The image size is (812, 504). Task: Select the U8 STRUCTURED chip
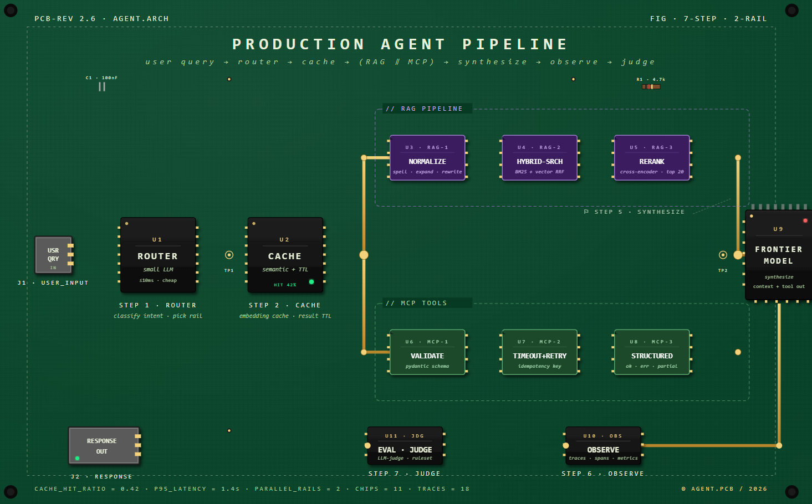[x=652, y=352]
